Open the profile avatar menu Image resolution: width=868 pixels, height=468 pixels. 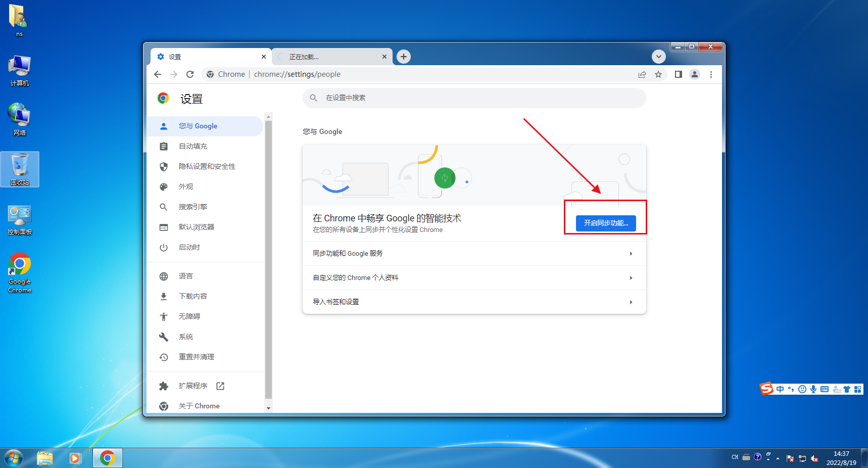(695, 74)
